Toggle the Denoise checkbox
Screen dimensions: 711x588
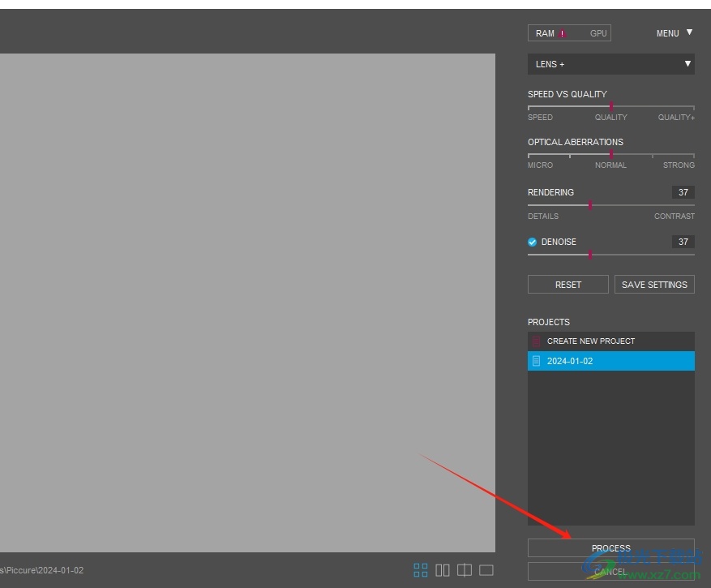533,242
